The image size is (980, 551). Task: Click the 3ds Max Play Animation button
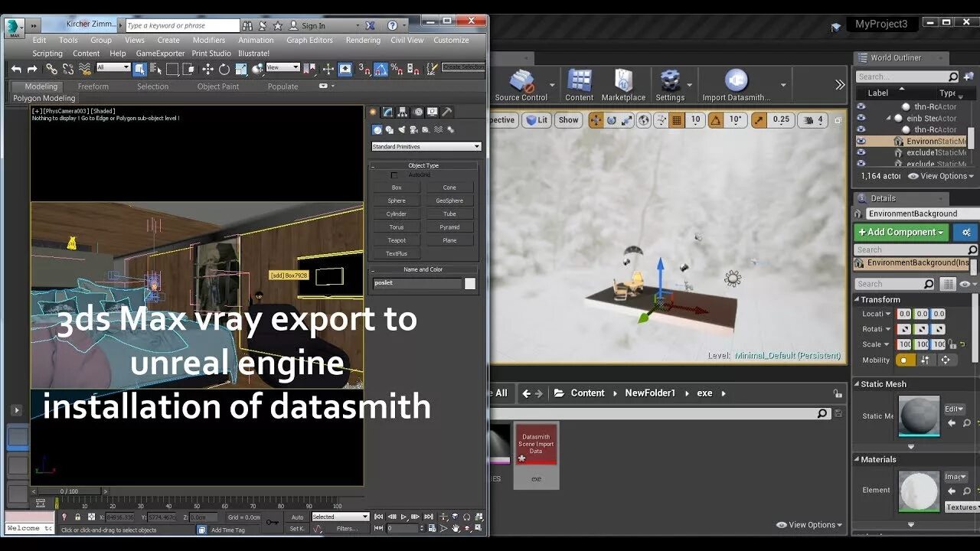(x=403, y=517)
